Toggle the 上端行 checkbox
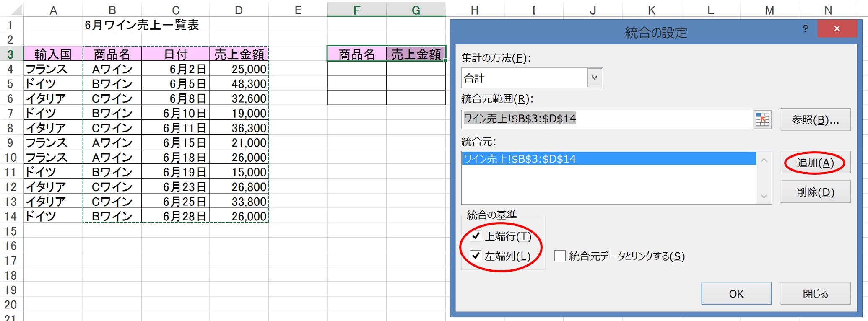The height and width of the screenshot is (321, 868). [476, 236]
